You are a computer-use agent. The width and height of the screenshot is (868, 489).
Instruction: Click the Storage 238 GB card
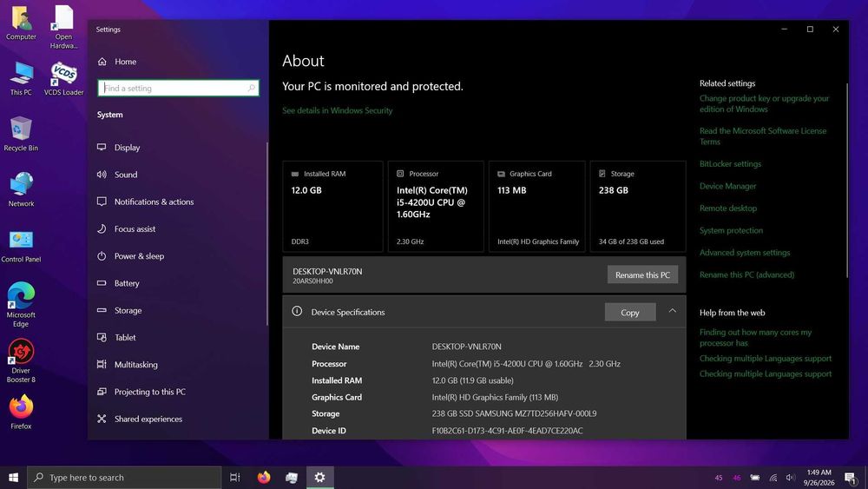pyautogui.click(x=638, y=207)
